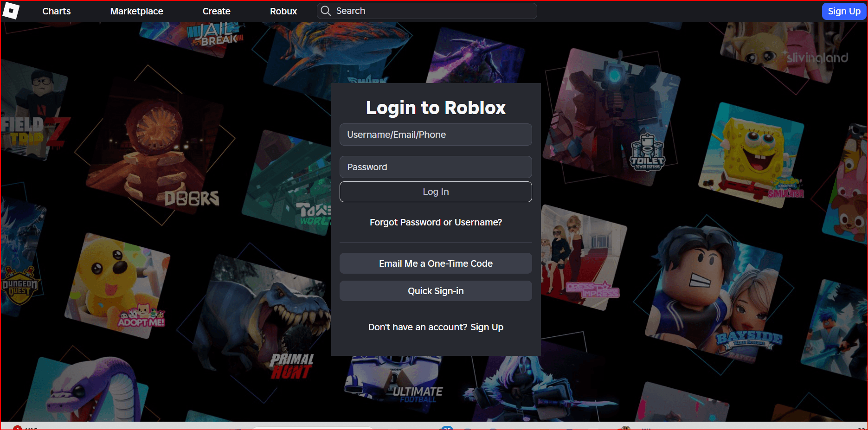Open the Charts menu item

click(56, 11)
